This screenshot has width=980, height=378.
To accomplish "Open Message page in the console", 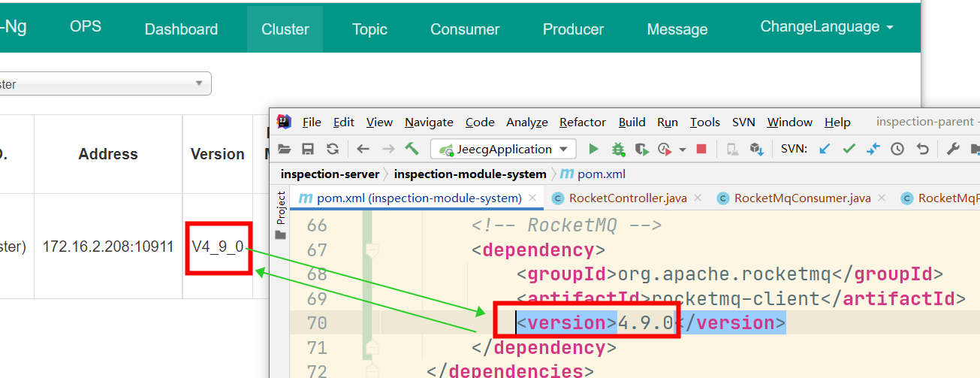I will tap(677, 29).
